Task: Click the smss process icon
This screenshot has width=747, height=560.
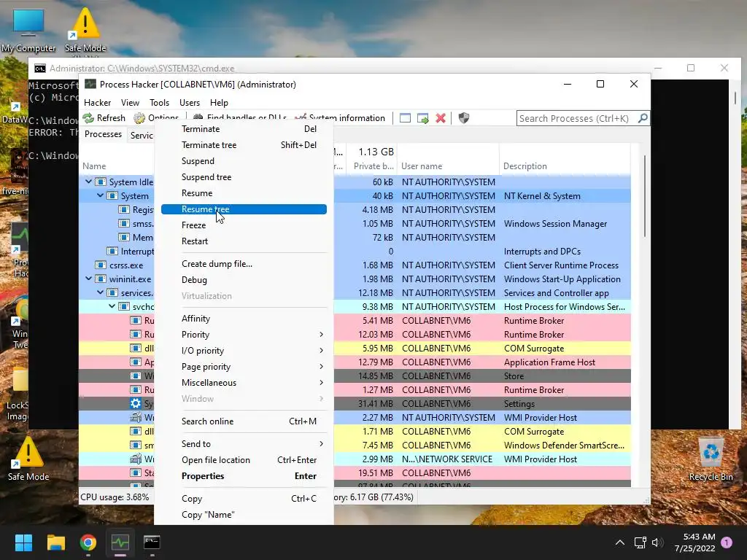Action: [124, 223]
